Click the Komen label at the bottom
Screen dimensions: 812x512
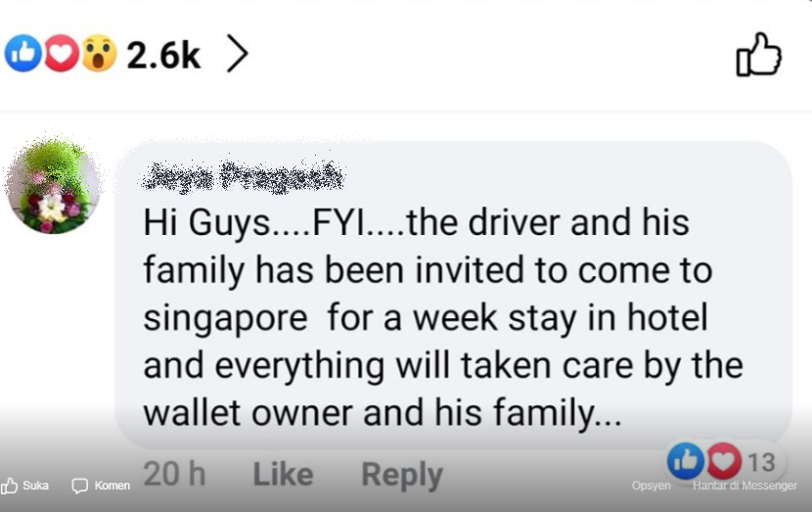tap(112, 486)
